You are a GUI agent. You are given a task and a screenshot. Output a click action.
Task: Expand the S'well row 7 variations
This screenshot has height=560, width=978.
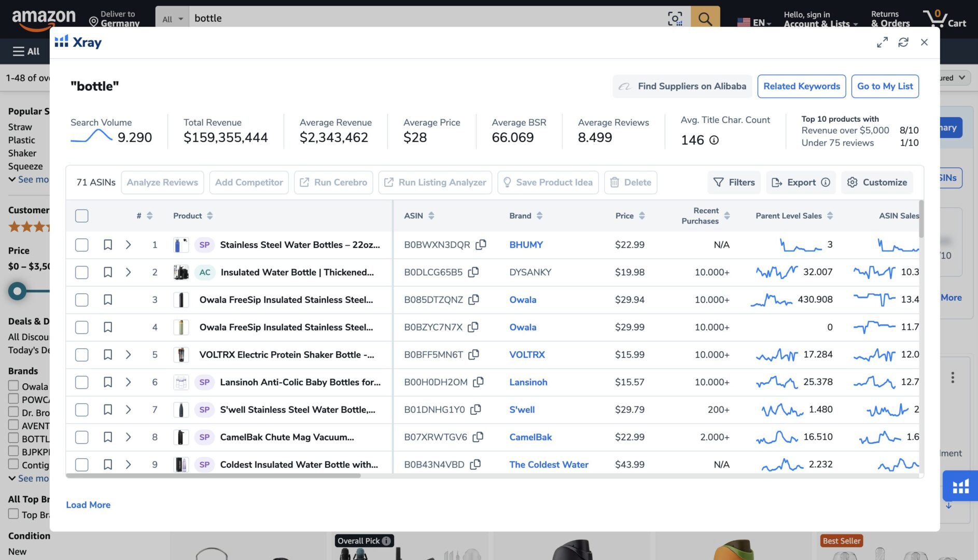(x=128, y=410)
